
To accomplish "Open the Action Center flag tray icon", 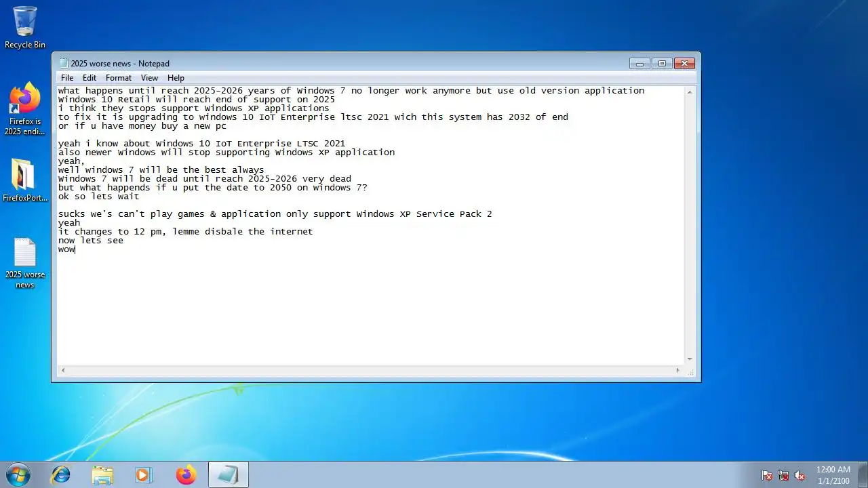I will [x=767, y=476].
